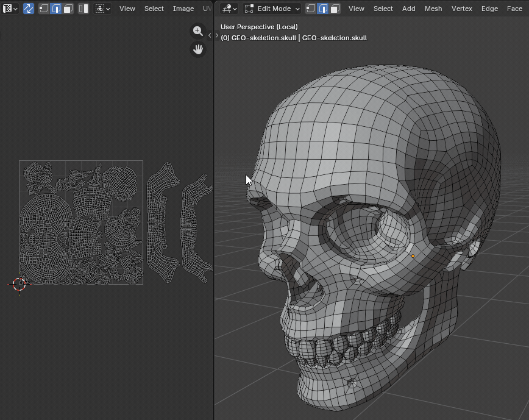529x420 pixels.
Task: Expand the UV editor sidebar arrow
Action: point(210,35)
